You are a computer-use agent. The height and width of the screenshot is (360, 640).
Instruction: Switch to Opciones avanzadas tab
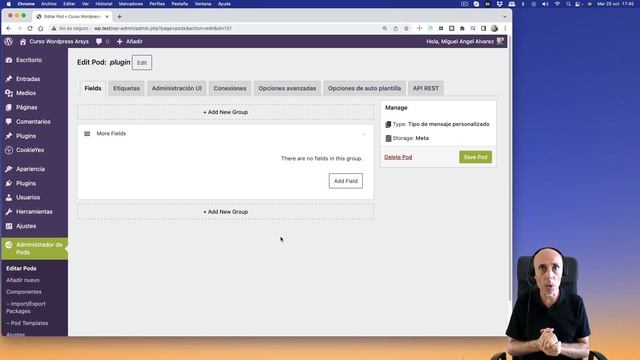tap(287, 88)
